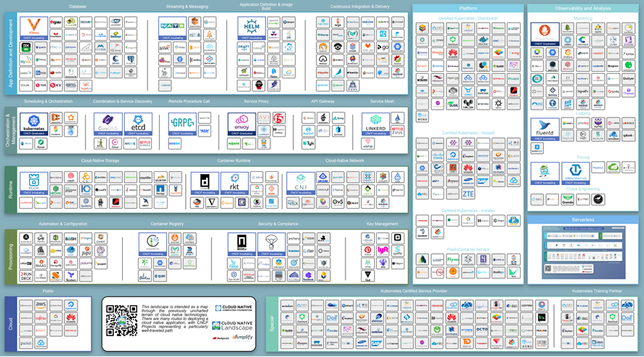644x357 pixels.
Task: Click the Platform section header
Action: (468, 8)
